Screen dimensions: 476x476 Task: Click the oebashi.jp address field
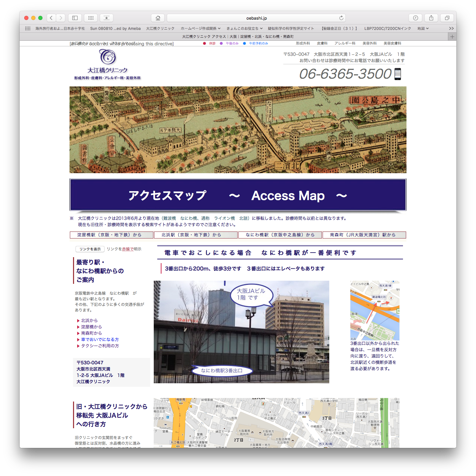pos(256,18)
